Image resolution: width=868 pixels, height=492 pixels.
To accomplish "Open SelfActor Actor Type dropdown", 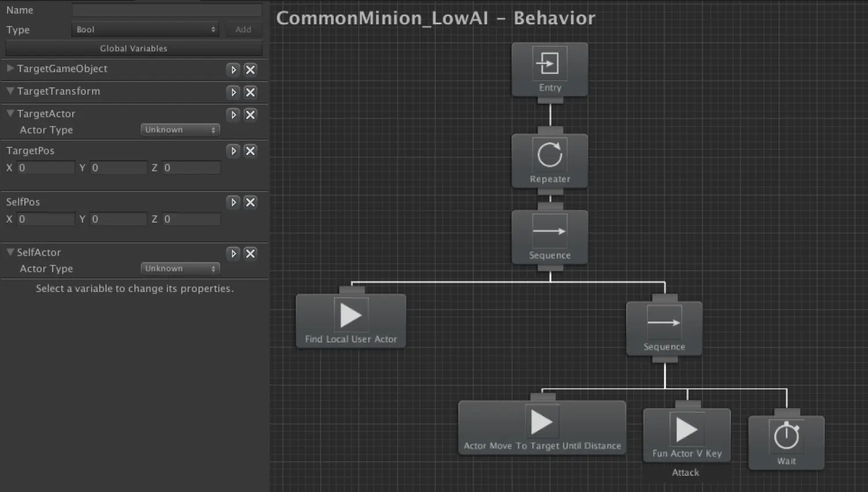I will click(x=180, y=268).
